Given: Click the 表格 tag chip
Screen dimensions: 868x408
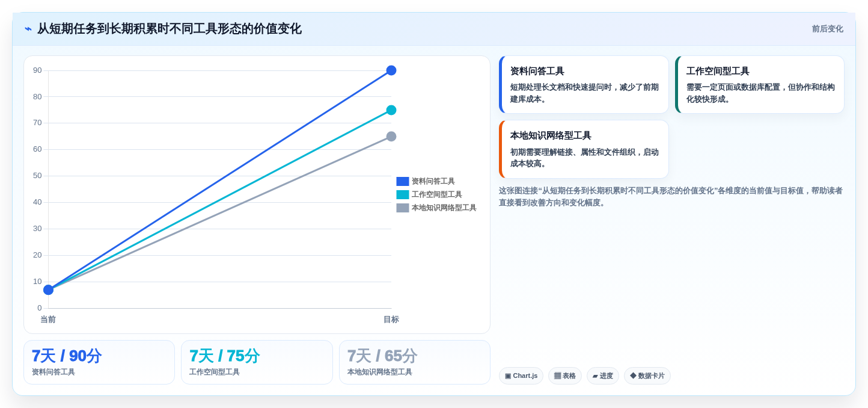Looking at the screenshot, I should pyautogui.click(x=565, y=376).
